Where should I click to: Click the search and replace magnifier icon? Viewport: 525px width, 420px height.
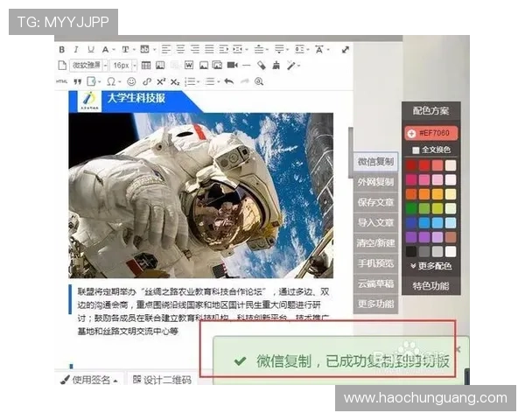pyautogui.click(x=259, y=81)
